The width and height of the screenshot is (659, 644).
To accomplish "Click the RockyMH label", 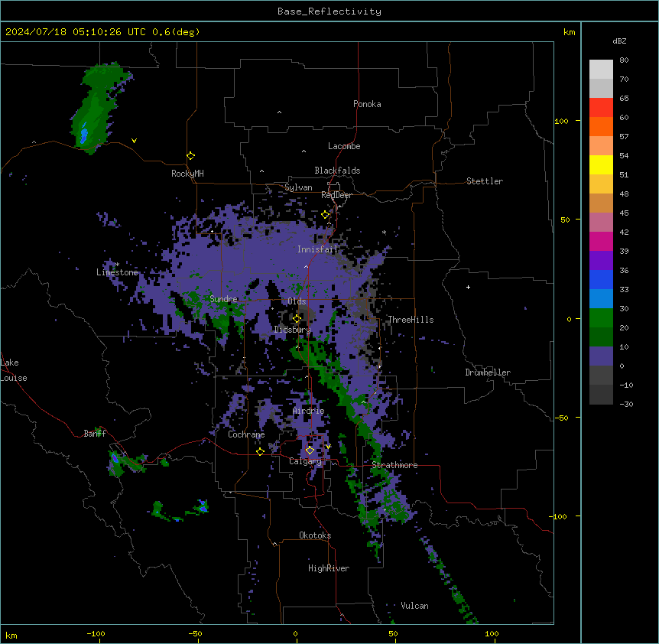I will click(x=187, y=174).
